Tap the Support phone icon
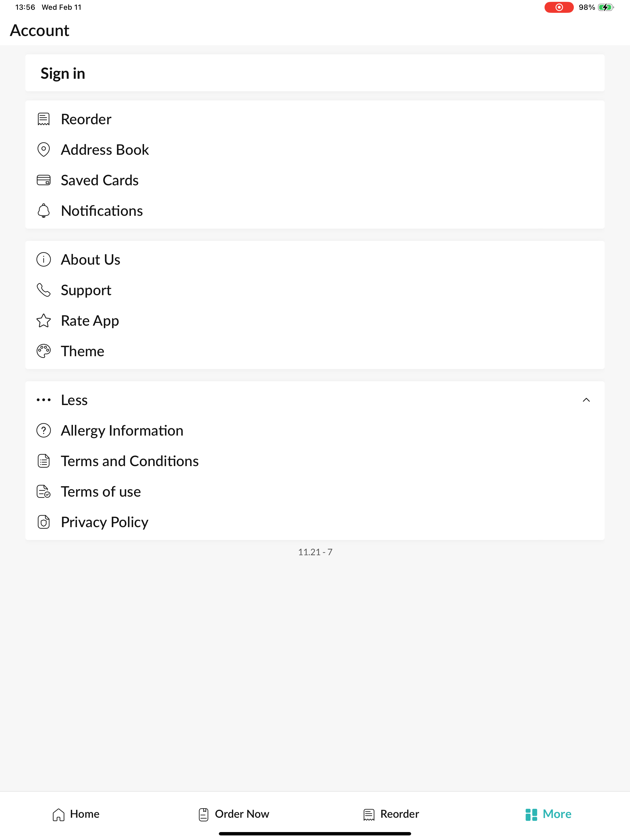Viewport: 630px width, 840px height. click(x=43, y=290)
